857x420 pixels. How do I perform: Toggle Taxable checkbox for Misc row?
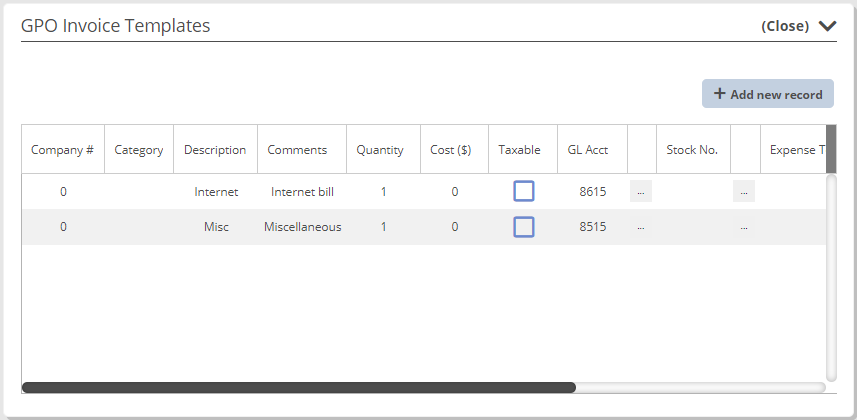(x=524, y=227)
